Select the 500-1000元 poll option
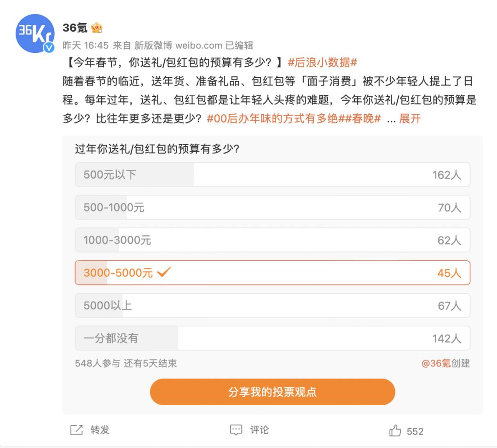497x448 pixels. tap(272, 208)
